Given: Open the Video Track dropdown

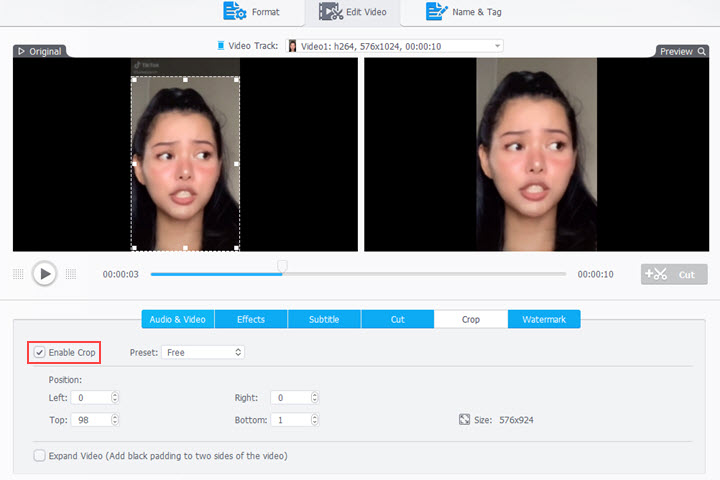Looking at the screenshot, I should tap(394, 46).
